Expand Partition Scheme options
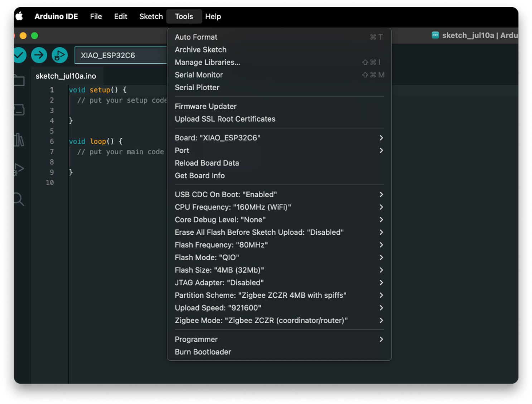Viewport: 532px width, 404px height. 279,295
